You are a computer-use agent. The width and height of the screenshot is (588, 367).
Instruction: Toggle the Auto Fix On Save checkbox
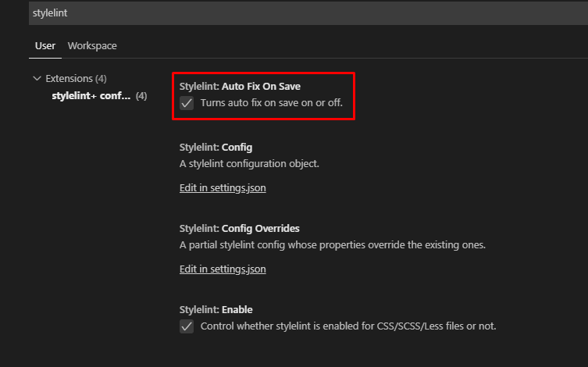coord(187,103)
